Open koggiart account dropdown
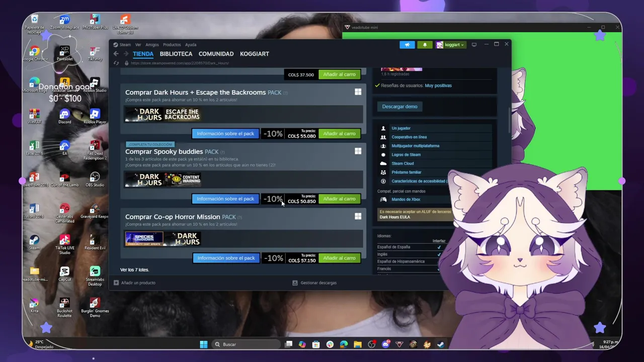 click(x=450, y=45)
